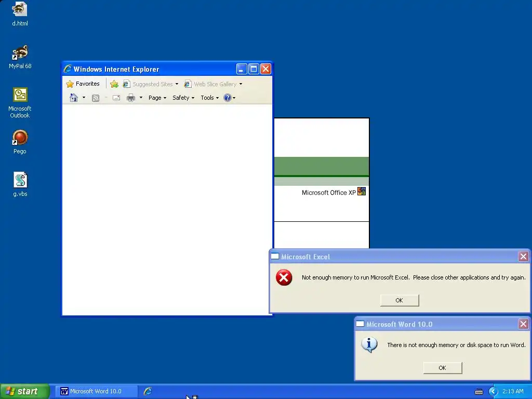Add to Favorites Bar icon
The width and height of the screenshot is (532, 399).
click(x=114, y=84)
